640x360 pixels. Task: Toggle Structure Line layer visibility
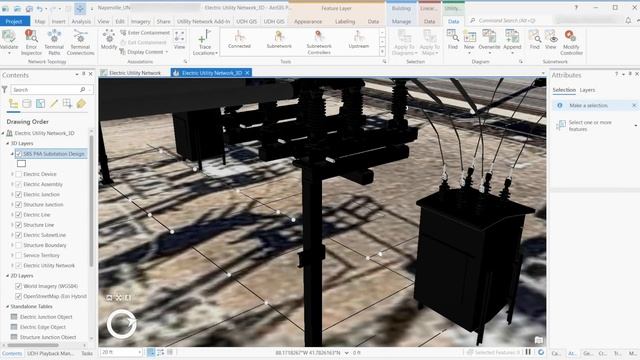[19, 225]
